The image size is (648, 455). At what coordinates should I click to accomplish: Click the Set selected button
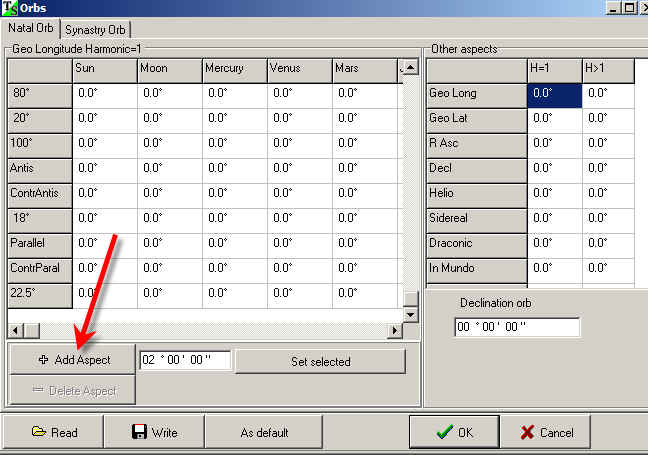point(320,361)
